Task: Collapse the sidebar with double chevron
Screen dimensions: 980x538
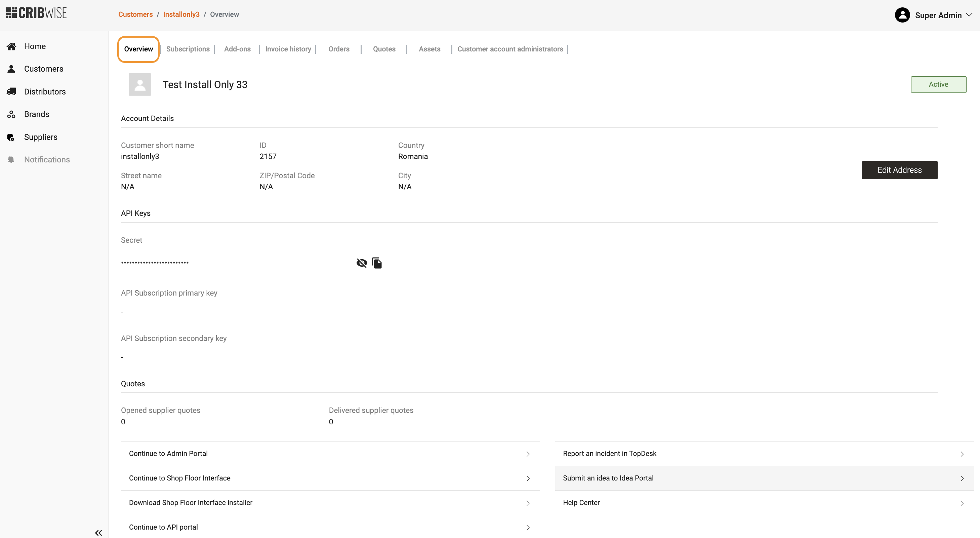Action: click(98, 533)
